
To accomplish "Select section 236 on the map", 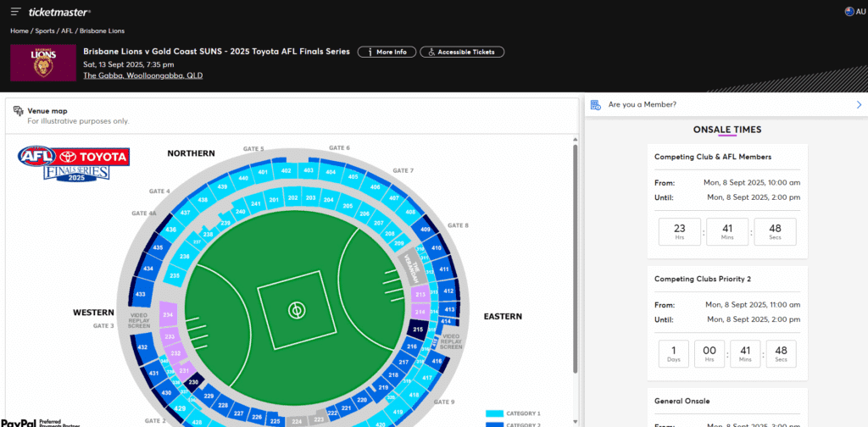I will click(184, 257).
